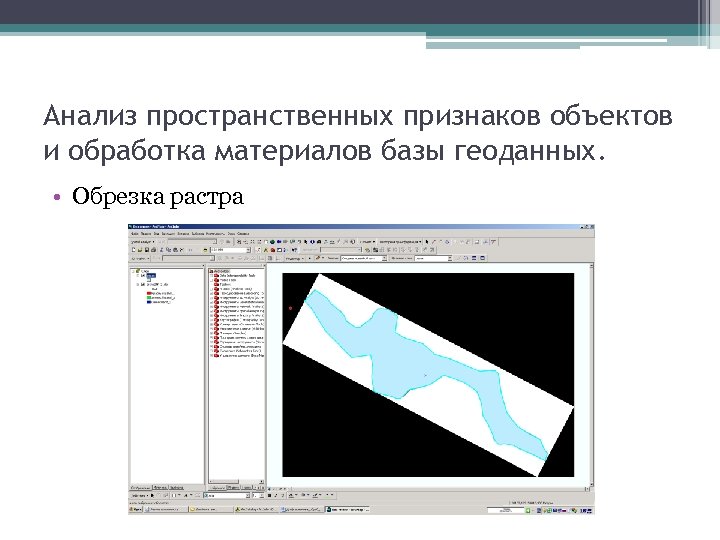Click the New Map File icon
The width and height of the screenshot is (720, 540).
coord(134,250)
